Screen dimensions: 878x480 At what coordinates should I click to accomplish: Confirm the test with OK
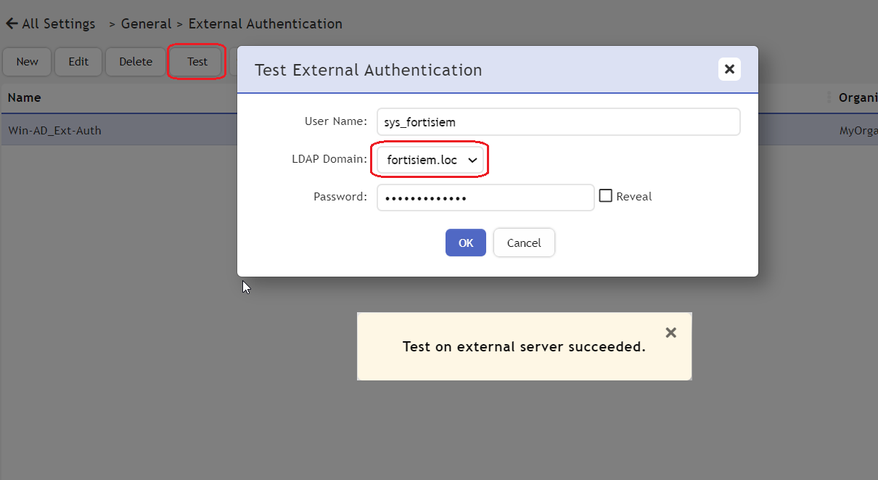click(465, 243)
